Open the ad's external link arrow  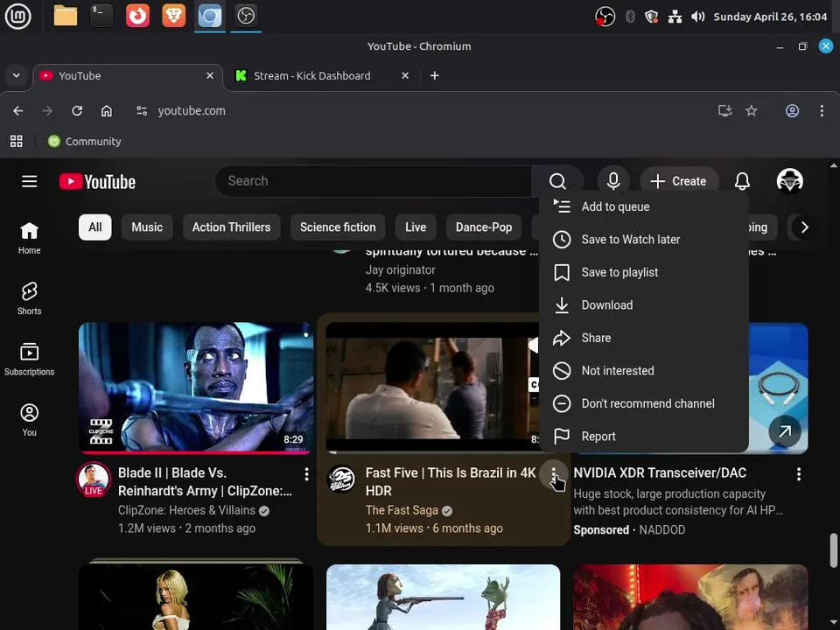point(785,431)
